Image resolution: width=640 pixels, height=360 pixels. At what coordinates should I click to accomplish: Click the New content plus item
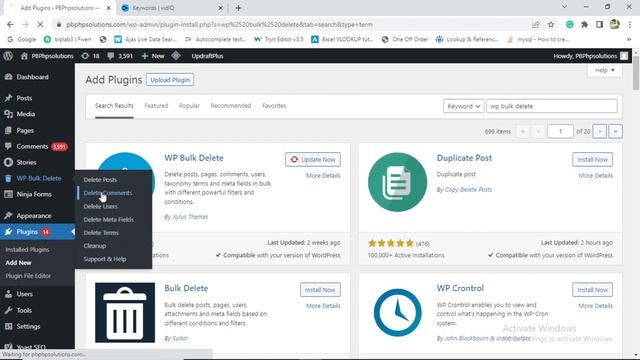[153, 56]
